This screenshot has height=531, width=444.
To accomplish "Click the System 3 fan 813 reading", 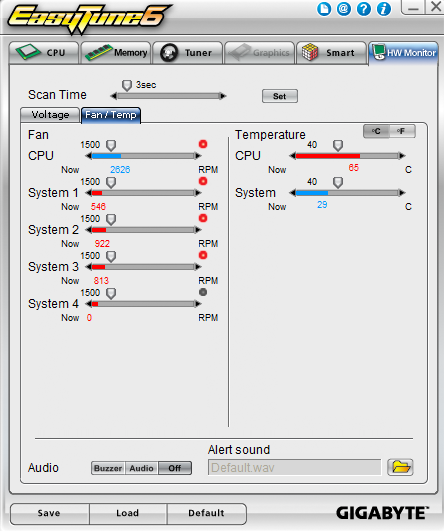I will (x=101, y=280).
